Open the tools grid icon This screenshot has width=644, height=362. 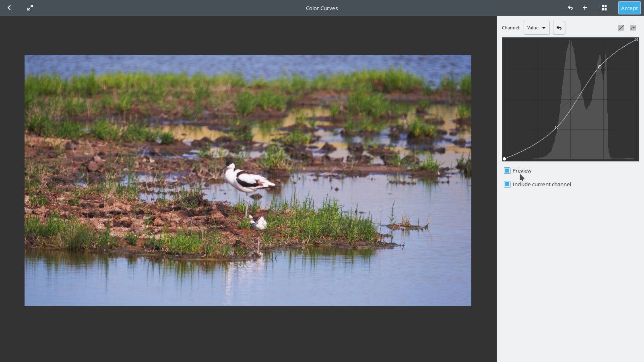[604, 8]
